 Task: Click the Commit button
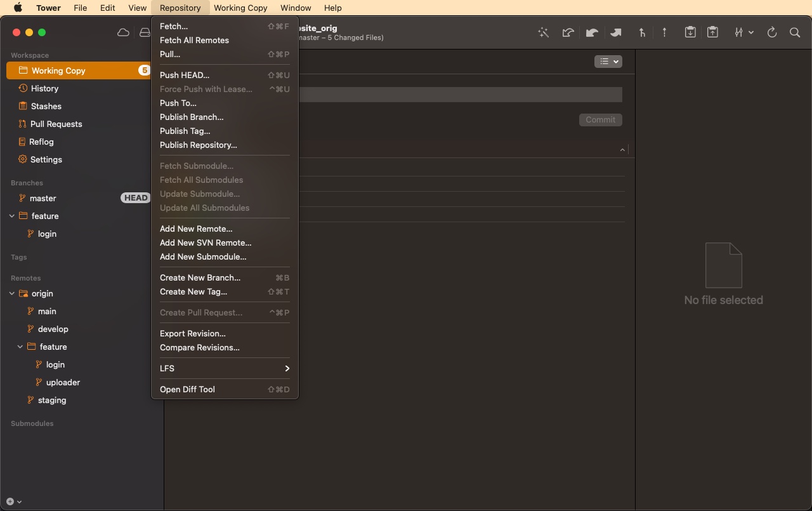pos(600,119)
